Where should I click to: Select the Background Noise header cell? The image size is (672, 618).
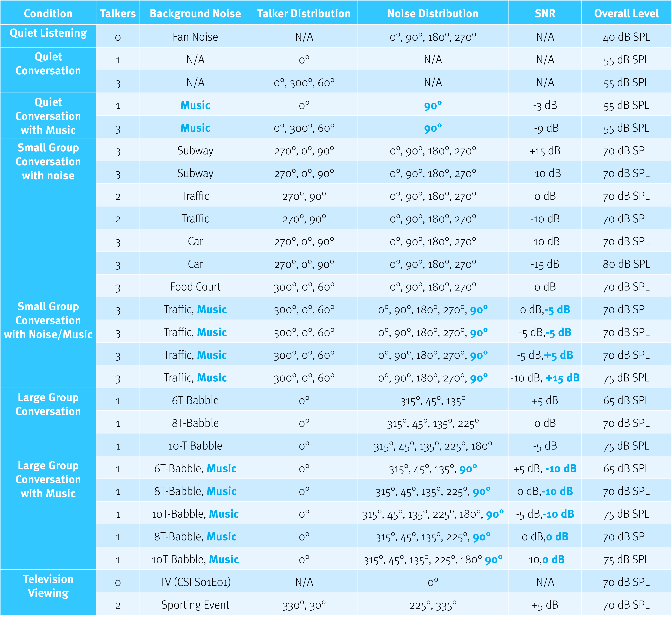coord(195,13)
